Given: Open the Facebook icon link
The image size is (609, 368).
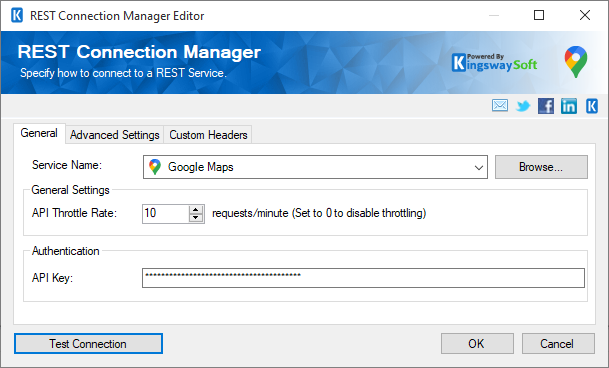Looking at the screenshot, I should coord(546,106).
